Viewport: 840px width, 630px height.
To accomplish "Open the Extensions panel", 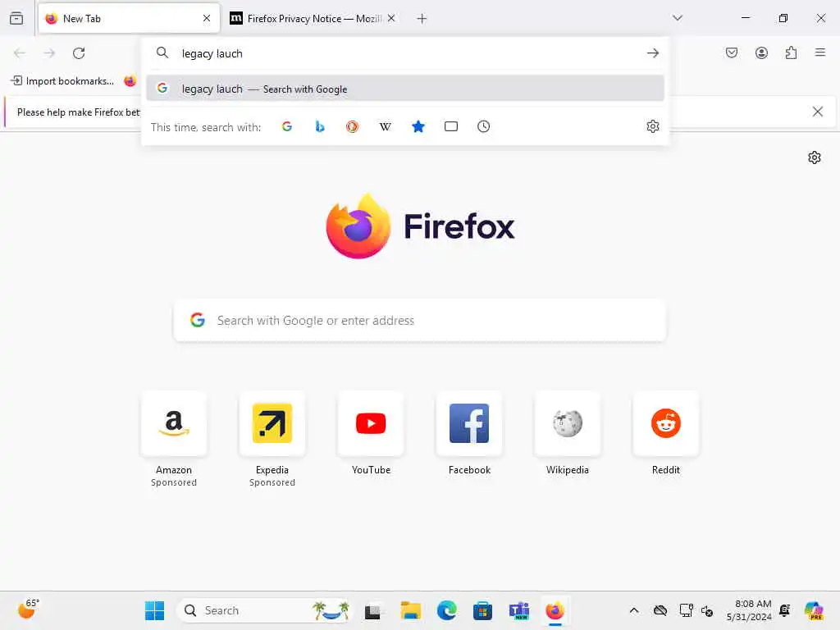I will click(x=791, y=52).
